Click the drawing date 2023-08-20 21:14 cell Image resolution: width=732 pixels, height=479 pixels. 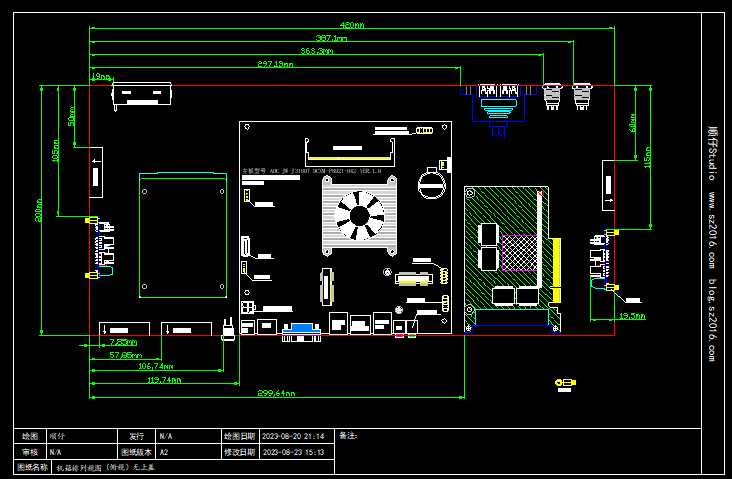pyautogui.click(x=292, y=437)
